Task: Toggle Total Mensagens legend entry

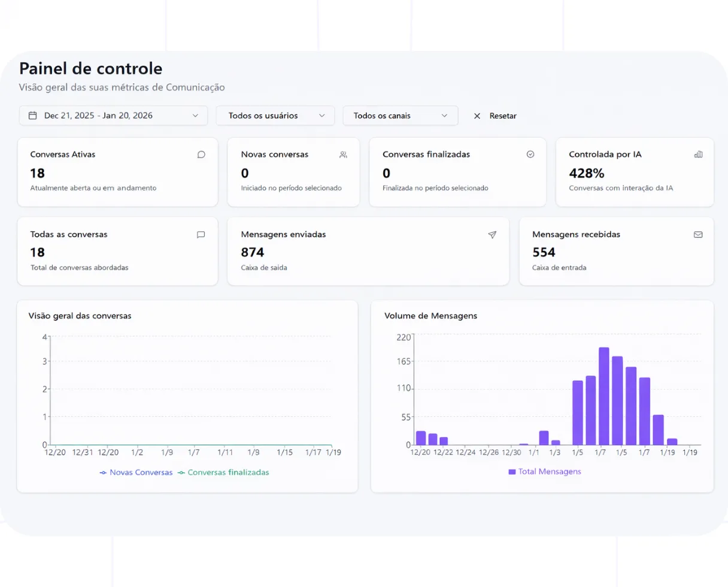Action: [545, 472]
